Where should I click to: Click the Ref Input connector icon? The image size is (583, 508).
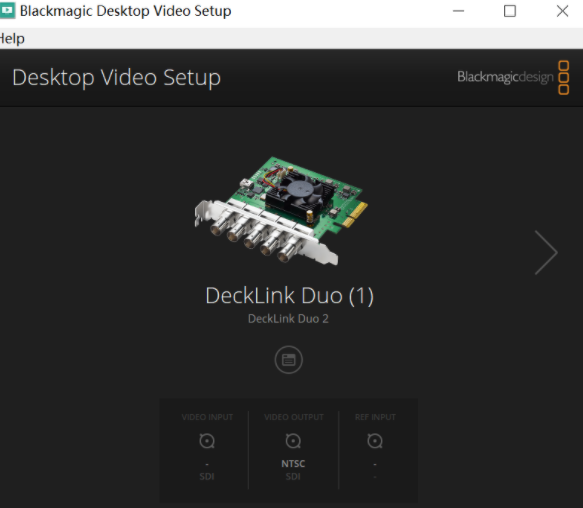pos(375,441)
